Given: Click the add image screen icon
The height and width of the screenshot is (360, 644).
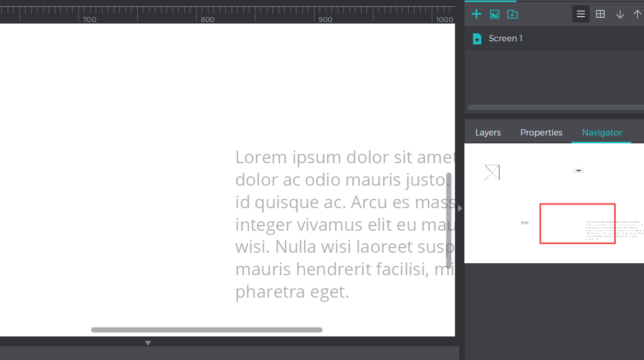Looking at the screenshot, I should click(494, 14).
